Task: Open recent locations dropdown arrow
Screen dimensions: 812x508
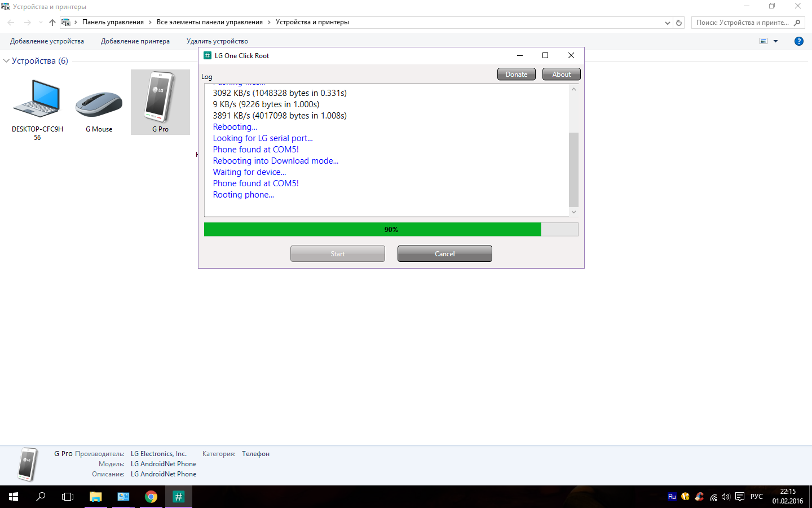Action: [x=41, y=23]
